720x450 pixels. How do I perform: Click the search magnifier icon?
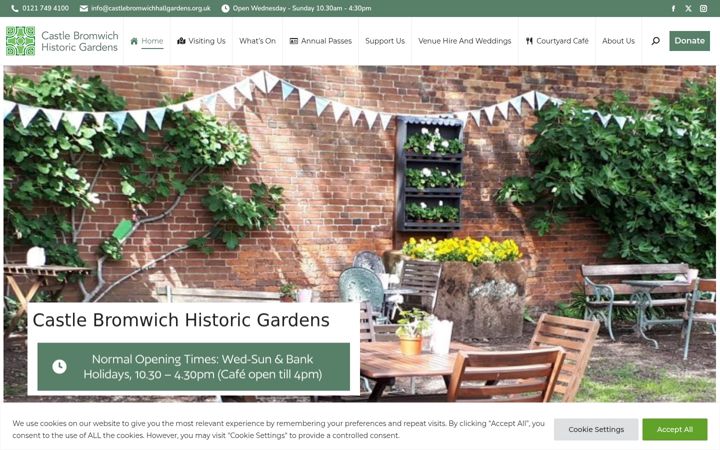pyautogui.click(x=656, y=41)
